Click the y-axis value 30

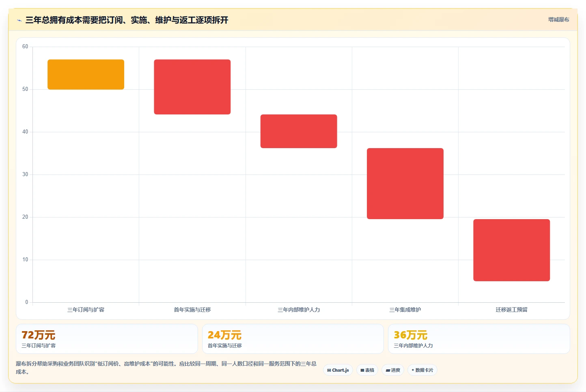[25, 174]
